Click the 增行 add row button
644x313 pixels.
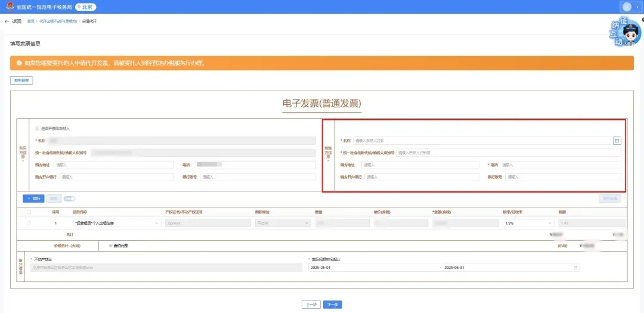coord(34,199)
